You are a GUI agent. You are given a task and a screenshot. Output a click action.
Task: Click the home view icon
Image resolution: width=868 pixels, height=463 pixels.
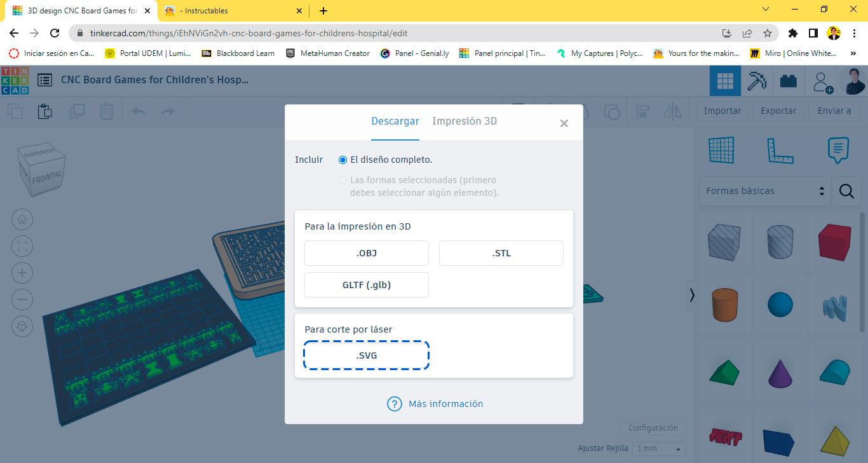pos(22,220)
